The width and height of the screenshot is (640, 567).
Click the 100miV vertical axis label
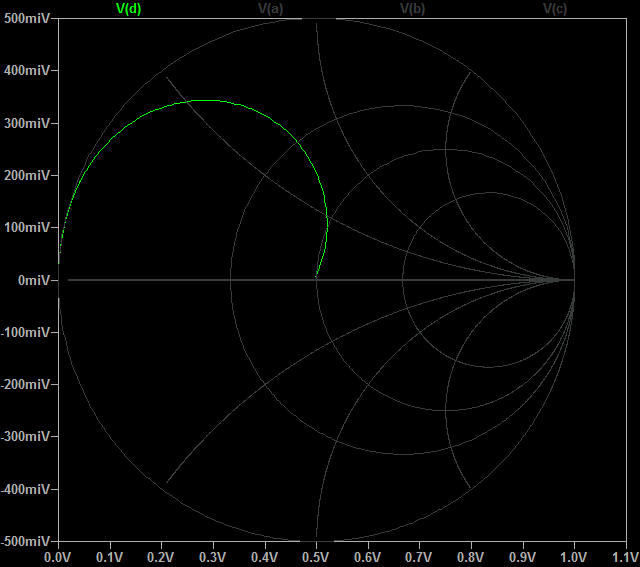click(x=27, y=228)
